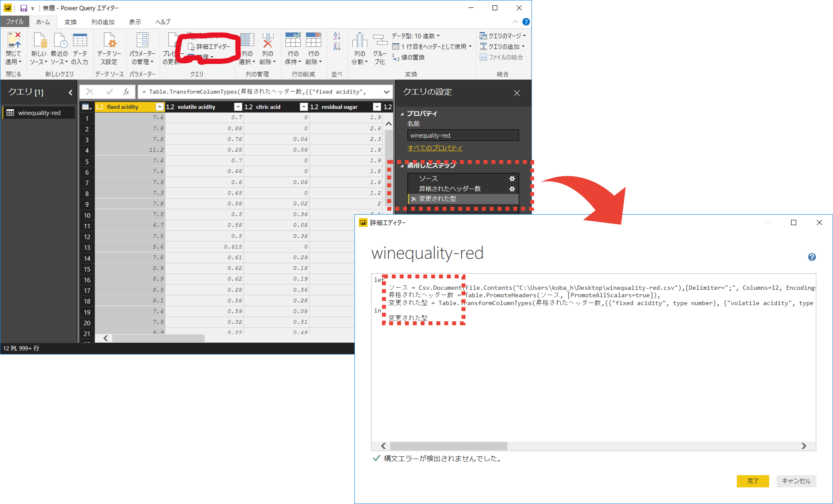Open the 詳細エディター (Advanced Editor)
Screen dimensions: 833x504
click(210, 46)
